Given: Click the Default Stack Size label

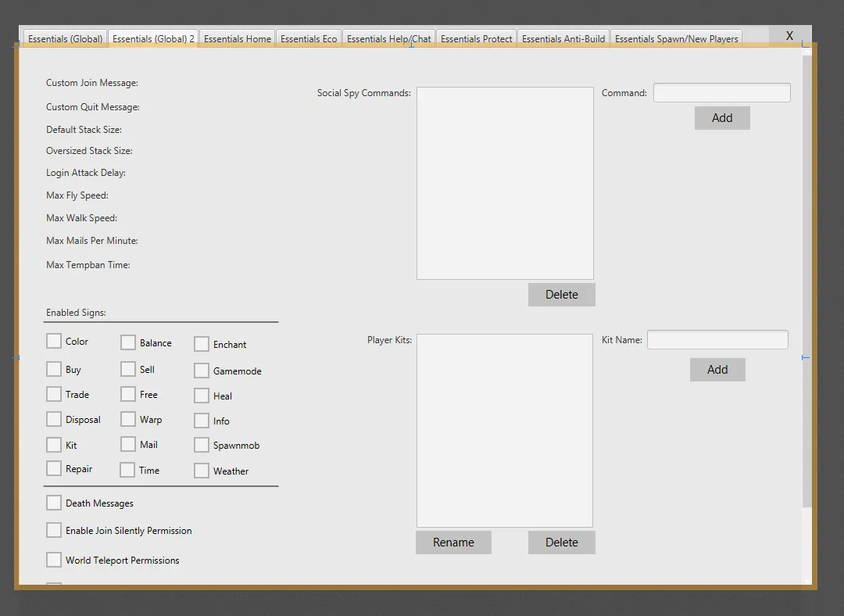Looking at the screenshot, I should click(x=84, y=130).
